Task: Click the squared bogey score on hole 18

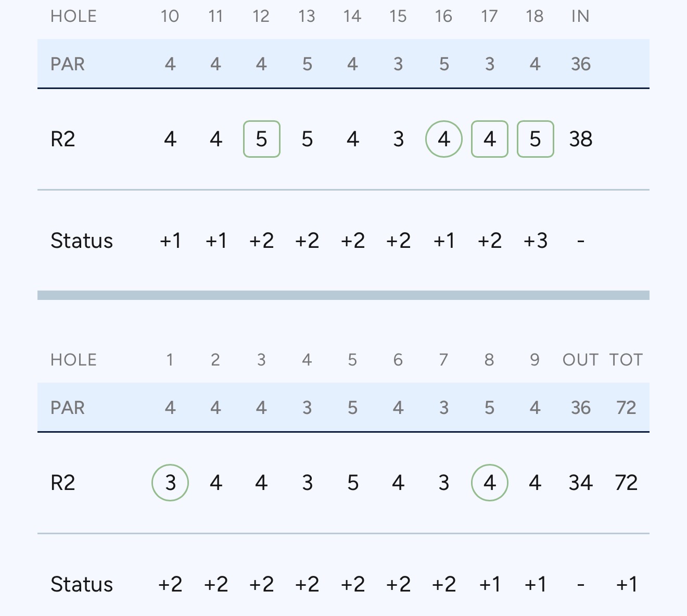Action: click(x=535, y=139)
